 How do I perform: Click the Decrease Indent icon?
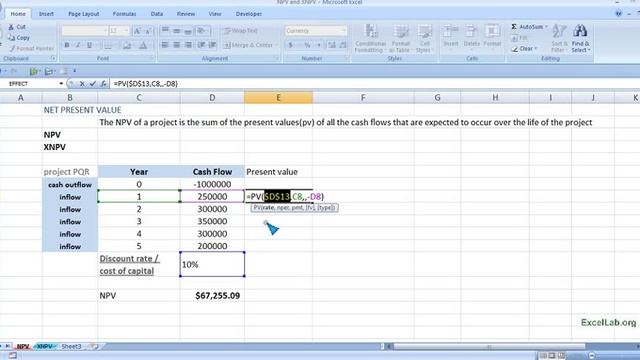click(x=202, y=45)
